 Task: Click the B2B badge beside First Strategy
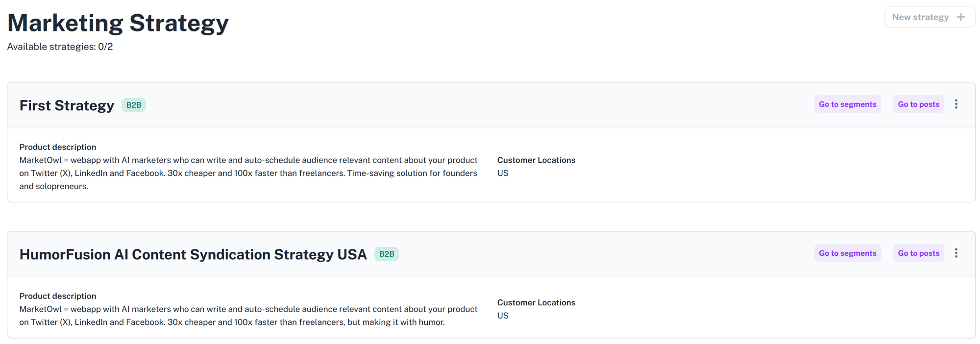click(134, 105)
